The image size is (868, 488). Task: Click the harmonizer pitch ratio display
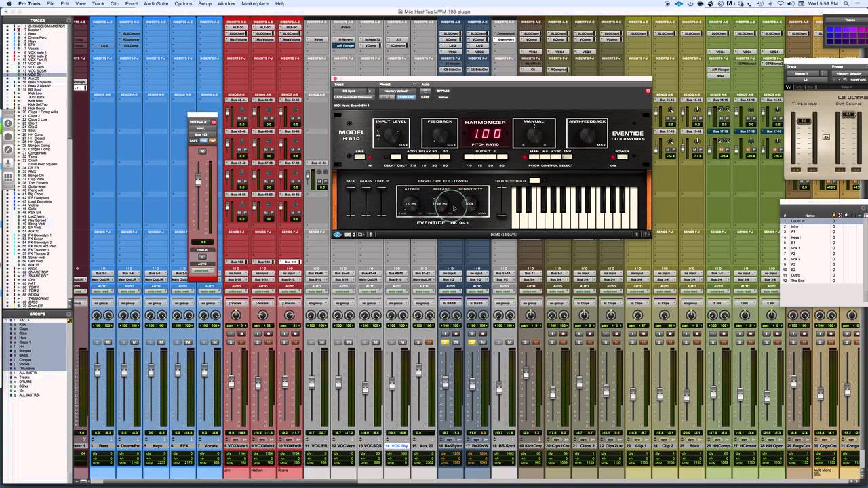click(488, 134)
